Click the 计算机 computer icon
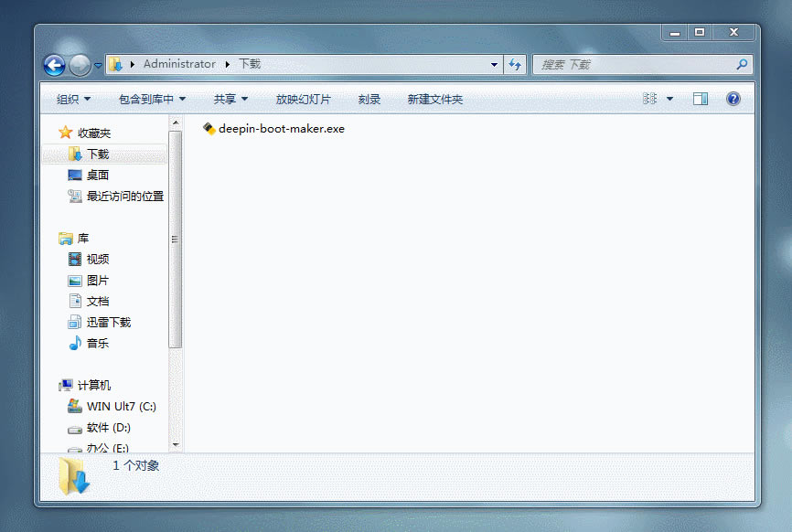 [x=66, y=385]
